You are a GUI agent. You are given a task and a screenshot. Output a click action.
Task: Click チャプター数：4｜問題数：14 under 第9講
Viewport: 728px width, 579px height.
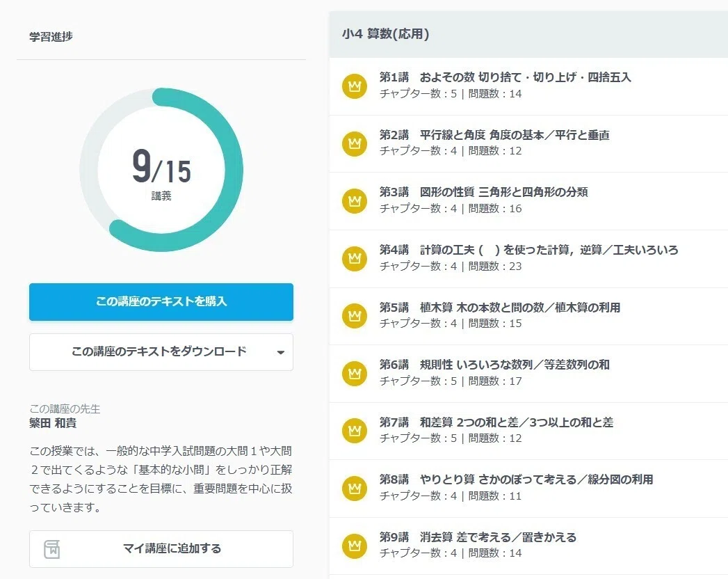click(451, 553)
